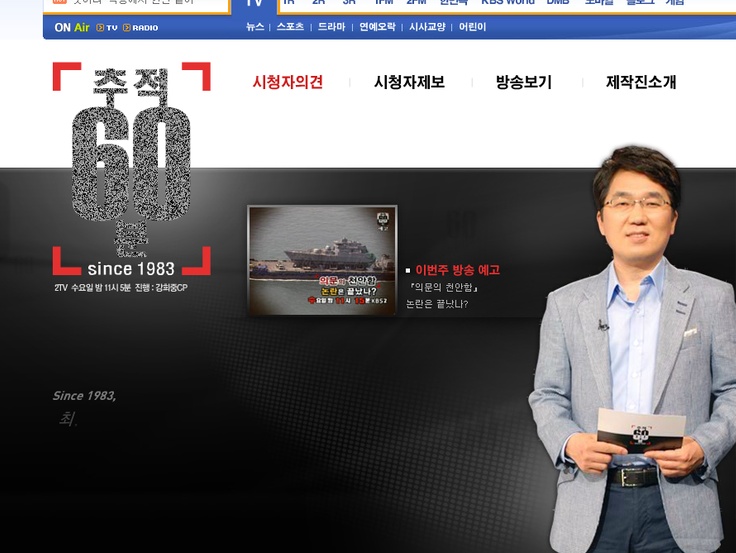Screen dimensions: 736x553
Task: Open the 드라마 category
Action: click(331, 27)
